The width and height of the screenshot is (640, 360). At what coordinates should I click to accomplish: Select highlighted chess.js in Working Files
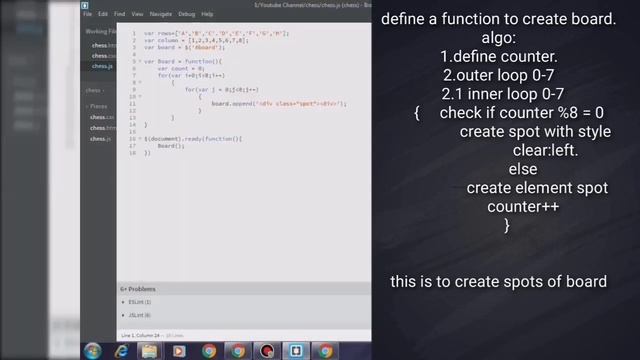102,66
